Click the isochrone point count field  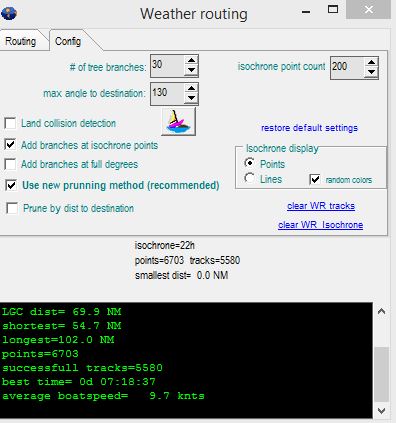pos(348,68)
